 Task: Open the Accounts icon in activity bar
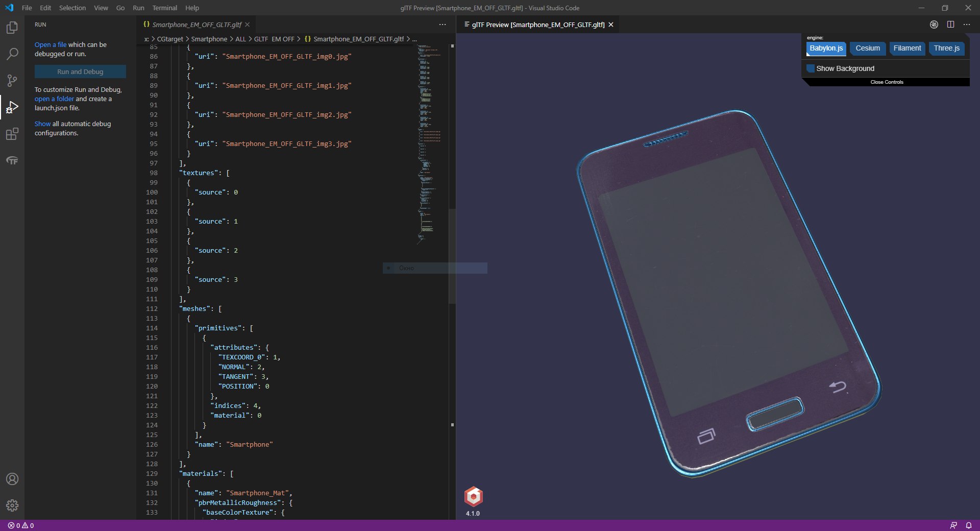click(x=12, y=479)
